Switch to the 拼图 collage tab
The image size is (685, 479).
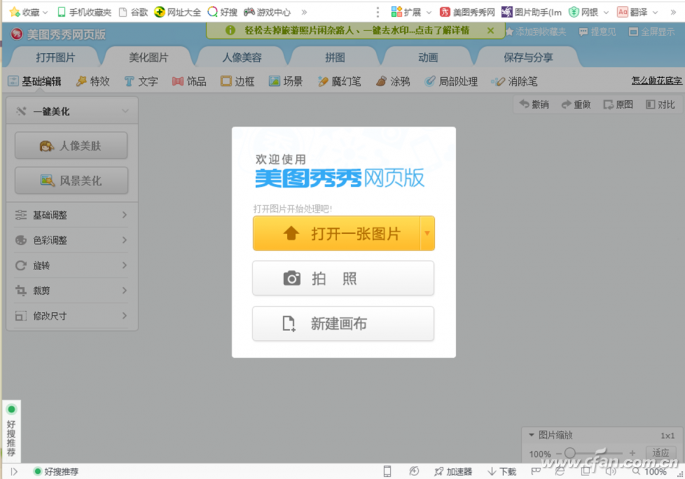tap(335, 57)
